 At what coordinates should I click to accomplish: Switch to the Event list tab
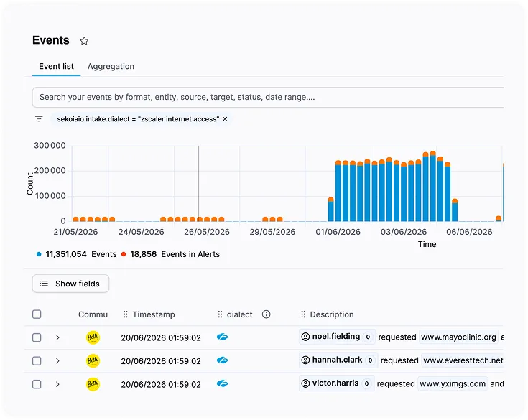pyautogui.click(x=56, y=66)
